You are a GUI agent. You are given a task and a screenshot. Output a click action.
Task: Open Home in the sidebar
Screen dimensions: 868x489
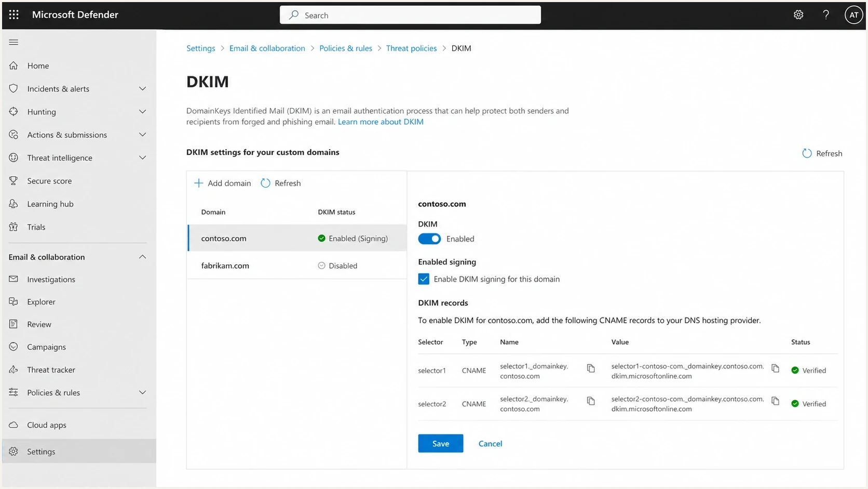(x=79, y=65)
